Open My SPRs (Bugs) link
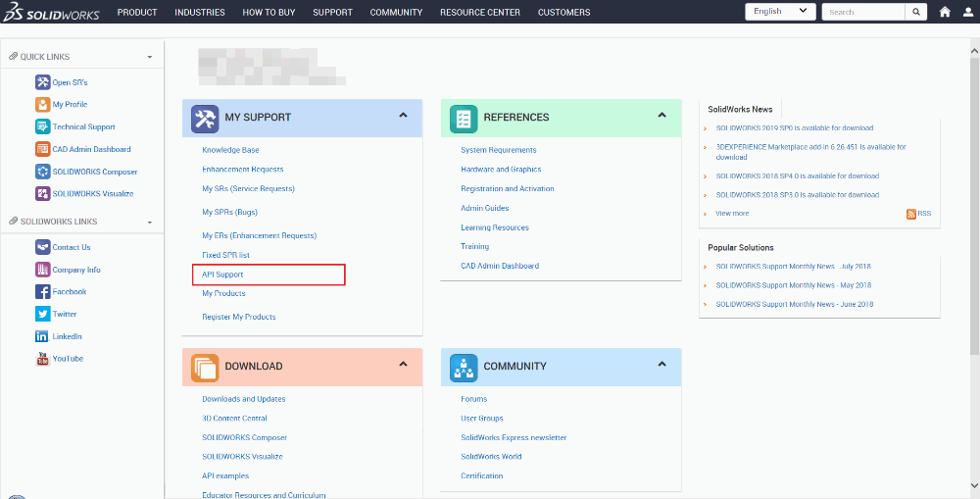Viewport: 980px width, 499px height. pyautogui.click(x=229, y=212)
